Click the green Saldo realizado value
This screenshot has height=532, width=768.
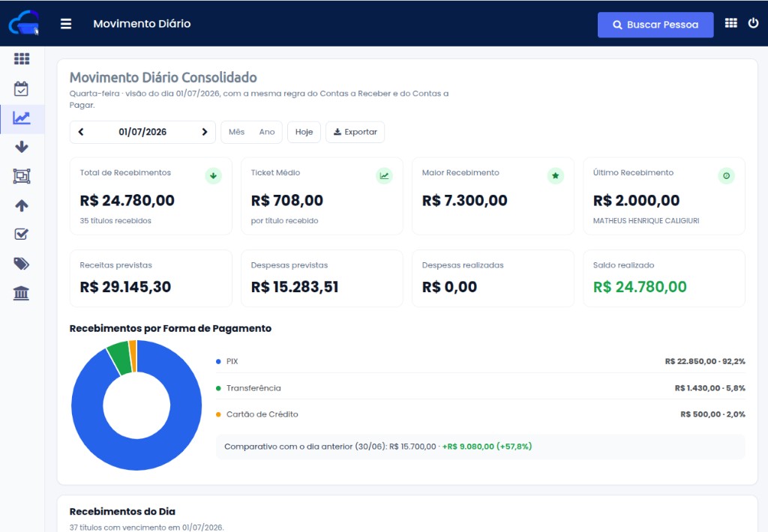tap(640, 287)
